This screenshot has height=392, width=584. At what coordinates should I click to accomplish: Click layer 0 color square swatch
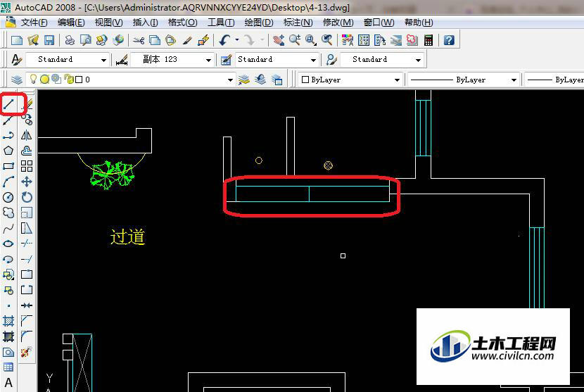coord(79,80)
